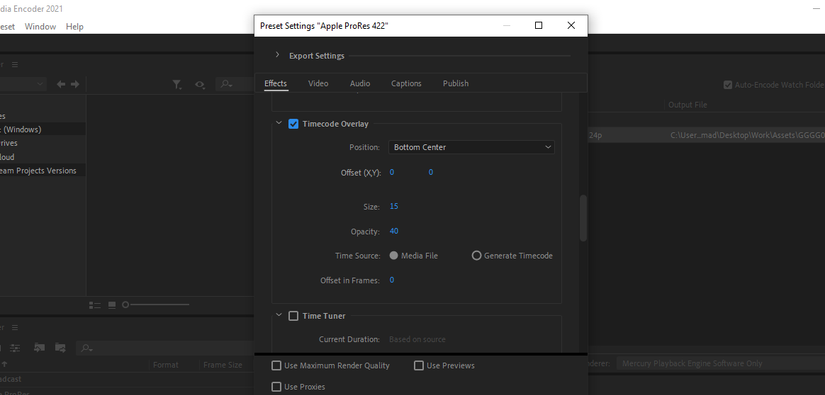The width and height of the screenshot is (825, 395).
Task: Open the Media Browser location dropdown
Action: point(23,84)
